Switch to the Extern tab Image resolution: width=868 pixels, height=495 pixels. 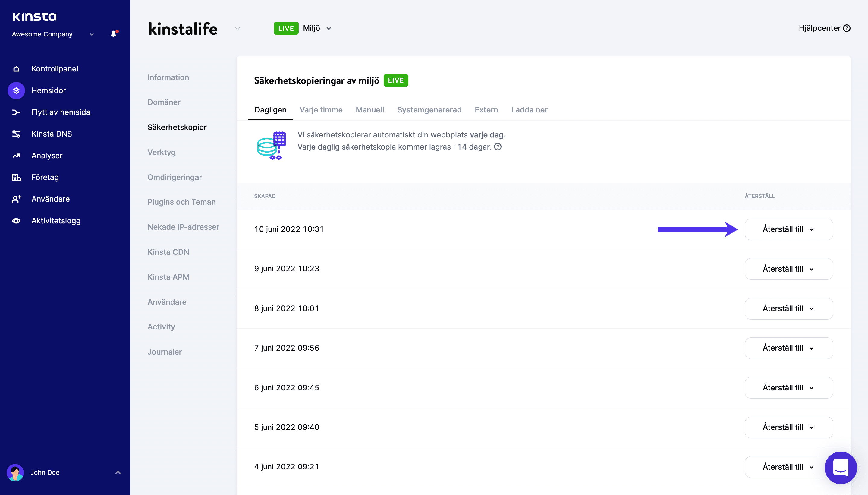coord(486,110)
